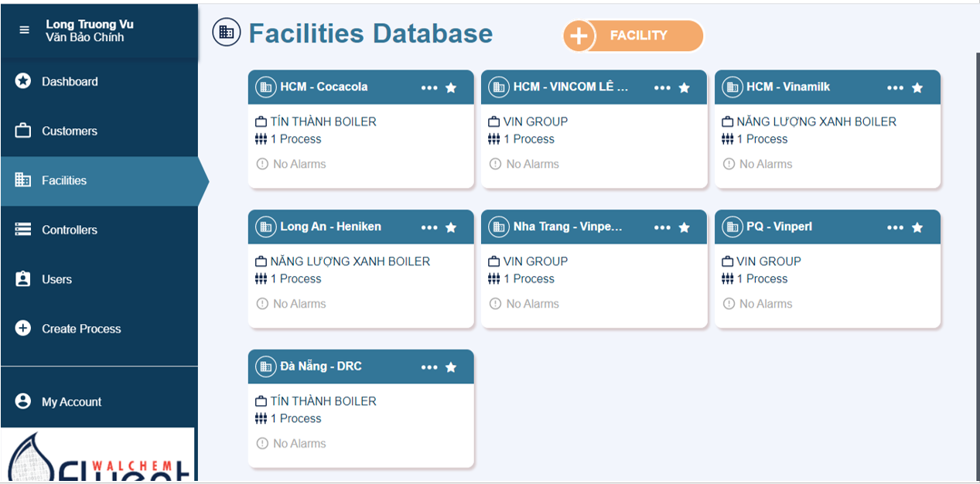Toggle favorite star on Nha Trang - Vinpe card
Image resolution: width=980 pixels, height=484 pixels.
(x=685, y=227)
